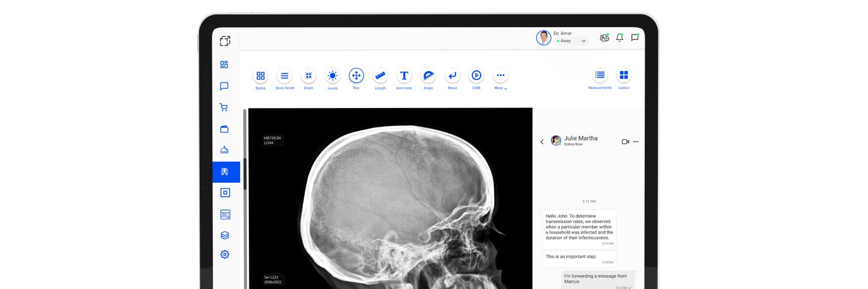Click the 'Hello John' transmission rates message
Viewport: 868px width, 289px height.
pos(579,229)
